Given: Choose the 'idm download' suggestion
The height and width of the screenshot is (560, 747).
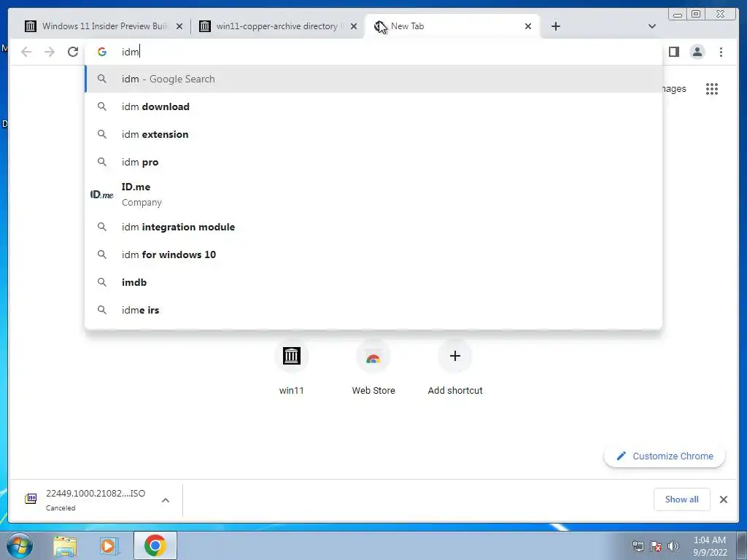Looking at the screenshot, I should click(373, 106).
